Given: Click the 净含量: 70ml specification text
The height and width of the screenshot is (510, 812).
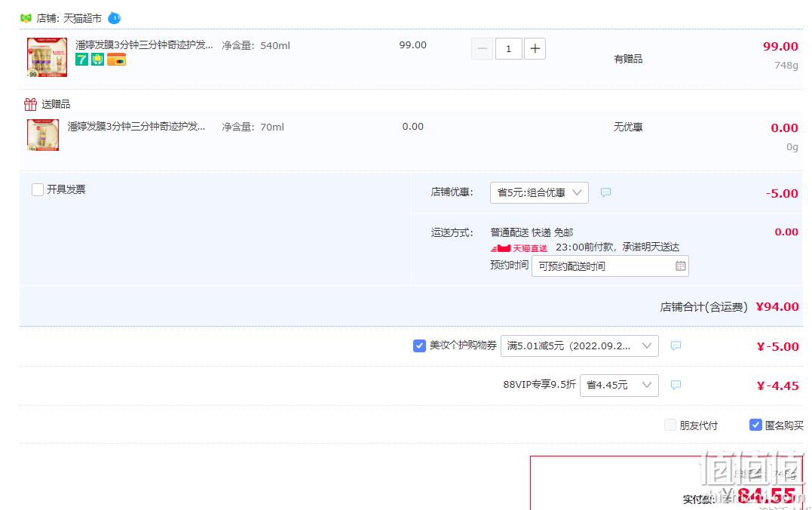Looking at the screenshot, I should pyautogui.click(x=253, y=127).
